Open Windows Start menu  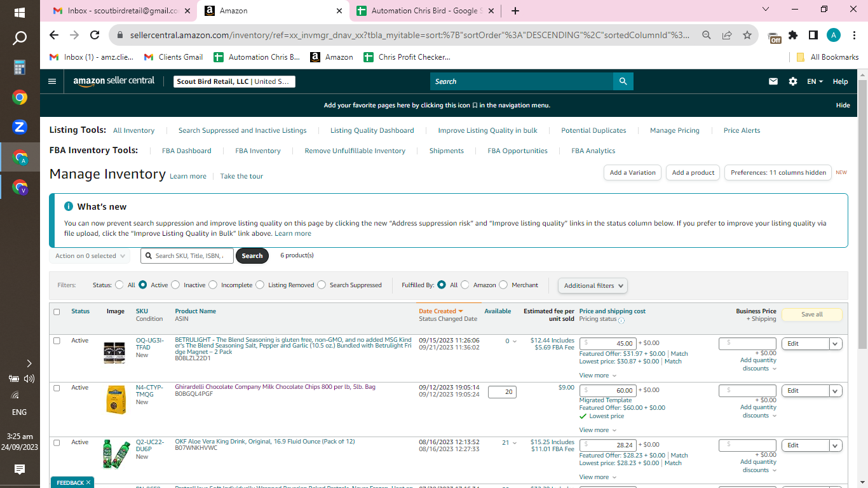(x=20, y=13)
